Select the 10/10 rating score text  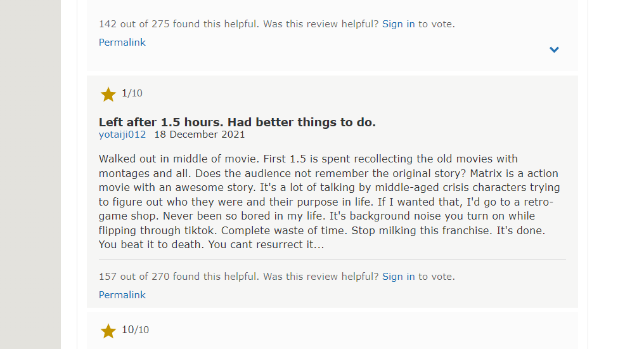[x=136, y=330]
